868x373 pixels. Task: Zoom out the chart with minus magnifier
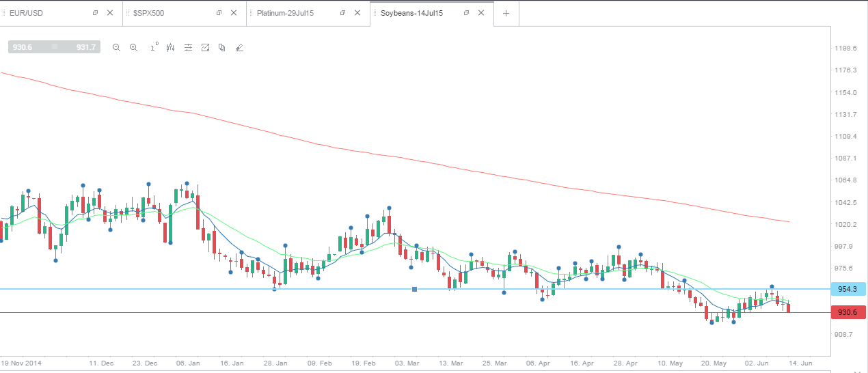[x=116, y=48]
